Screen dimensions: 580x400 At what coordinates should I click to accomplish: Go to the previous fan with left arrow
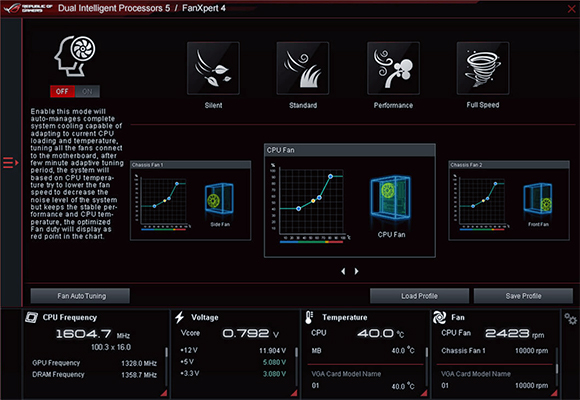pyautogui.click(x=343, y=271)
